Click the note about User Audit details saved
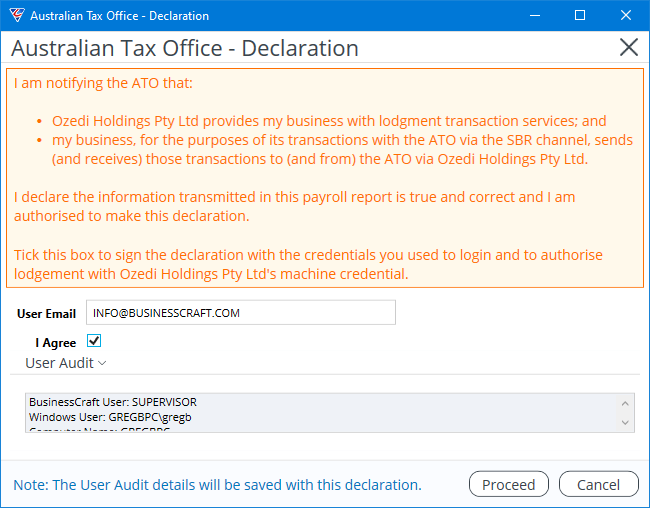Viewport: 650px width, 508px height. tap(217, 485)
